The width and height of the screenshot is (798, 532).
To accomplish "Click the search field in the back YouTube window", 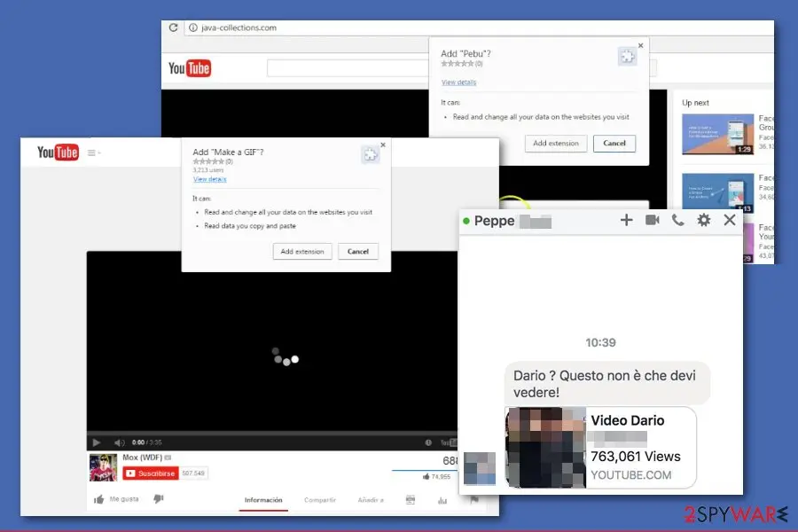I will pyautogui.click(x=348, y=68).
